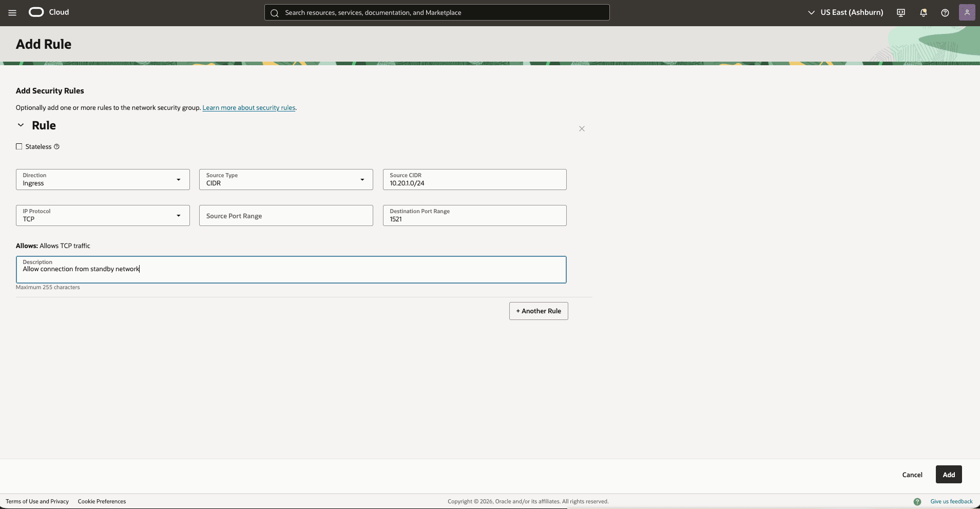Open the Direction dropdown
980x509 pixels.
click(x=179, y=179)
